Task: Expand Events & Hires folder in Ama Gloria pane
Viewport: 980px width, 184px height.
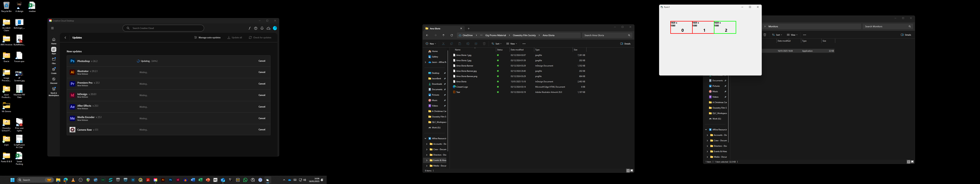Action: tap(427, 160)
